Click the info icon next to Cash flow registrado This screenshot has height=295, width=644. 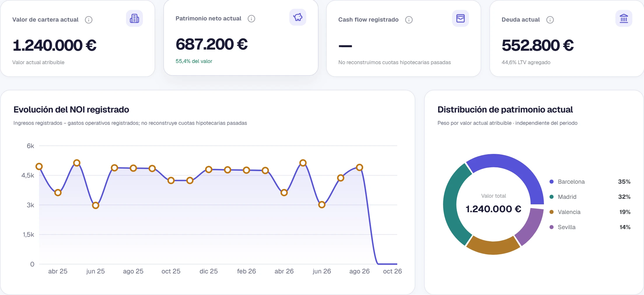pos(409,20)
